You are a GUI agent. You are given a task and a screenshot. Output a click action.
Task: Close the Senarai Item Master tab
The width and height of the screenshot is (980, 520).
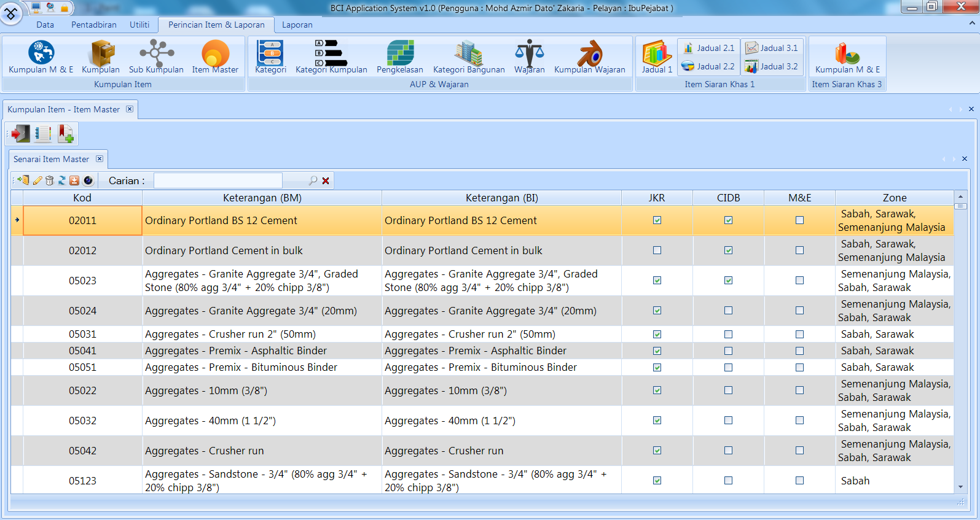pyautogui.click(x=100, y=159)
